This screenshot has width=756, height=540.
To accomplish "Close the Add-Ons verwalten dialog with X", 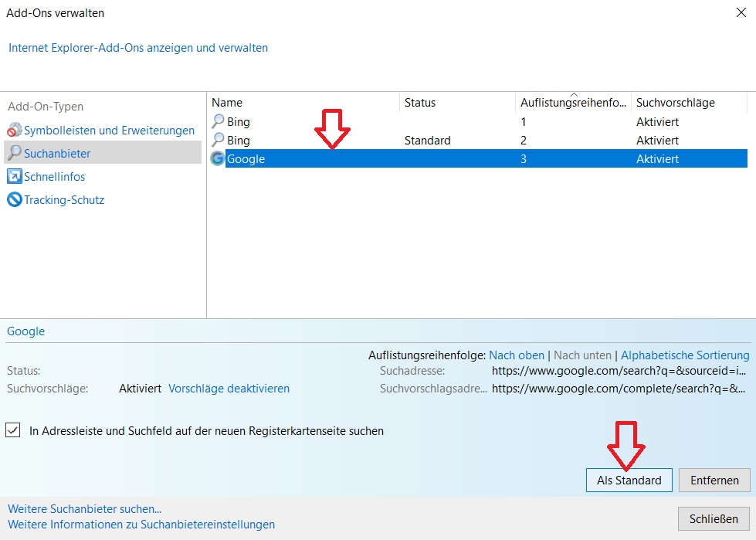I will coord(741,12).
